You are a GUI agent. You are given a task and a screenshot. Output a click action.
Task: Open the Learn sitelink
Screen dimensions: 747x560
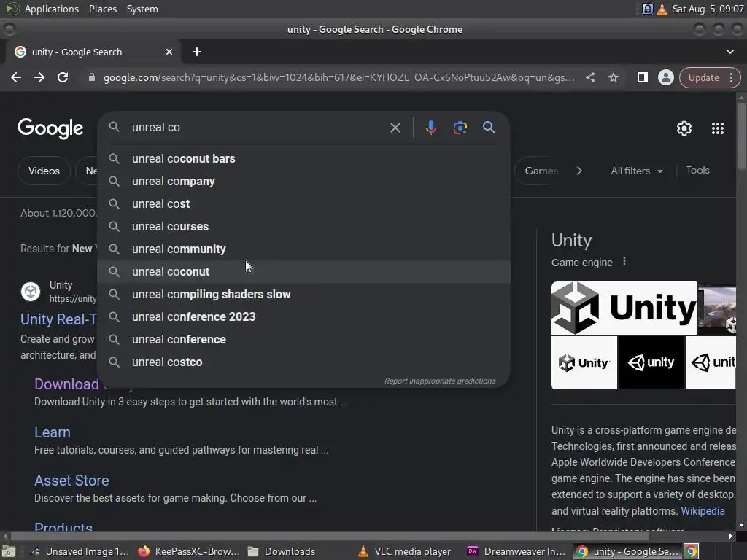(53, 432)
